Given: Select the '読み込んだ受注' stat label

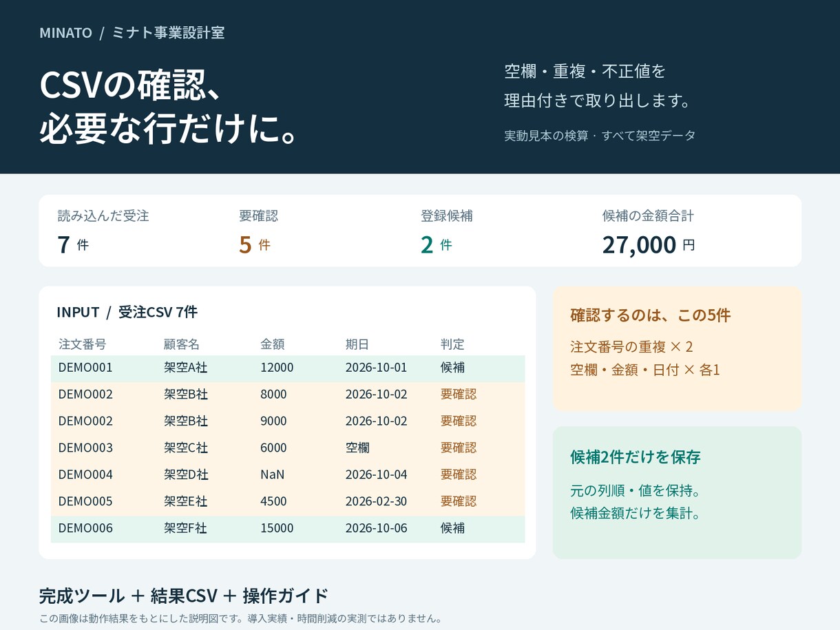Looking at the screenshot, I should [x=103, y=216].
